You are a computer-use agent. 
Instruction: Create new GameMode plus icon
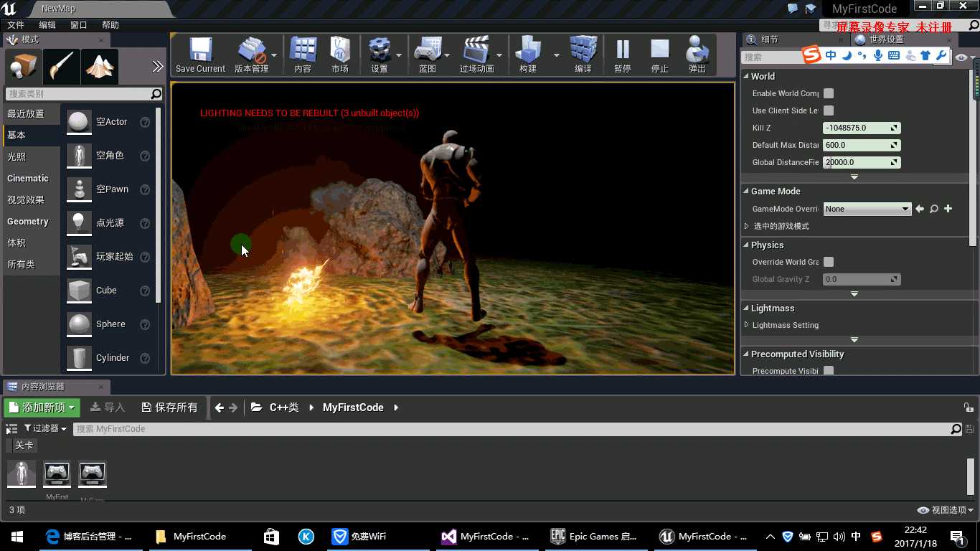point(948,209)
